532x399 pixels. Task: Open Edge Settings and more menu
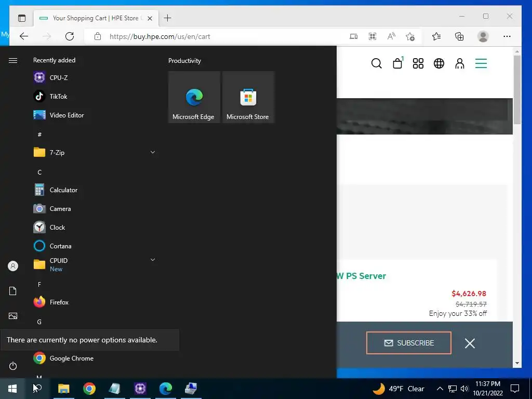tap(507, 36)
